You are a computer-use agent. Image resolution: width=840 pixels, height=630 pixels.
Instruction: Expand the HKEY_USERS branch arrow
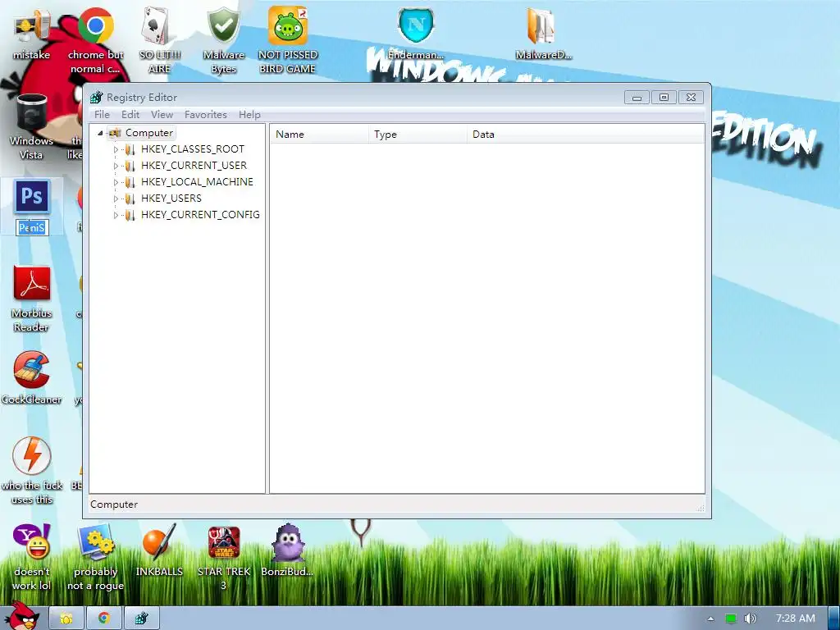point(116,199)
